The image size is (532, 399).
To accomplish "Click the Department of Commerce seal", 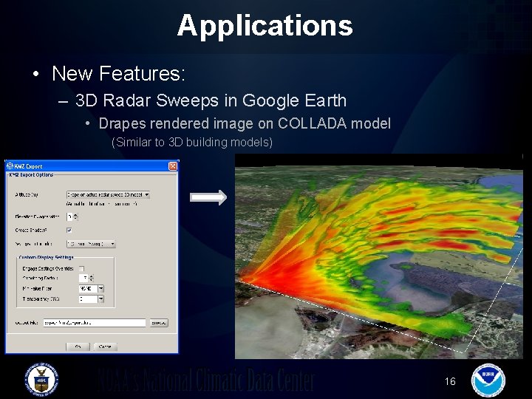I will (x=41, y=380).
